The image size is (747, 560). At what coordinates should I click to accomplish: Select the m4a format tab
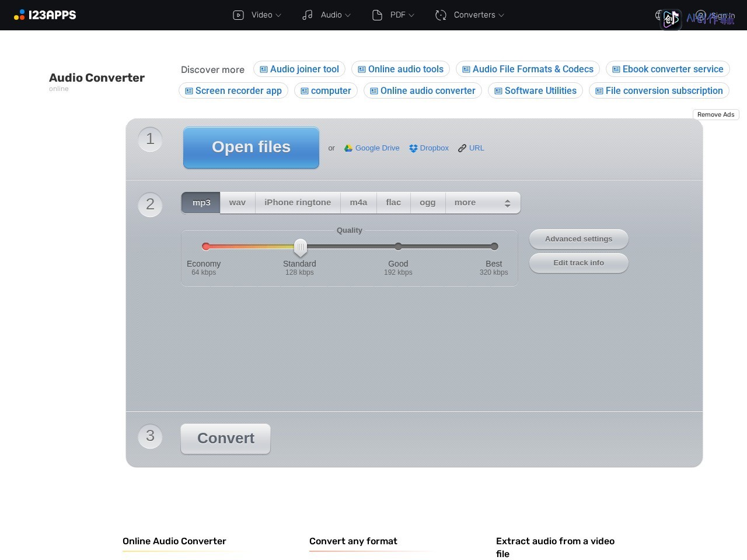358,202
